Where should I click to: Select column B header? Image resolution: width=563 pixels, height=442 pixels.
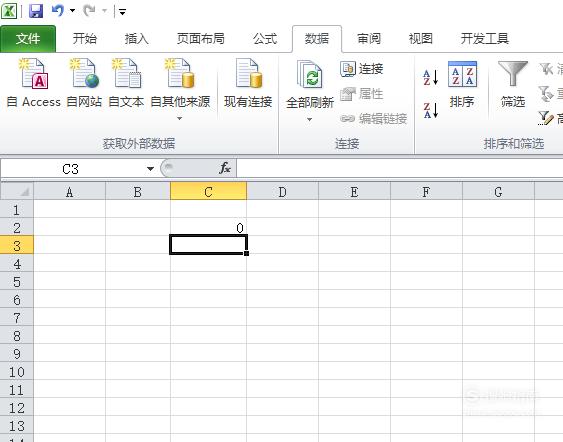point(138,192)
